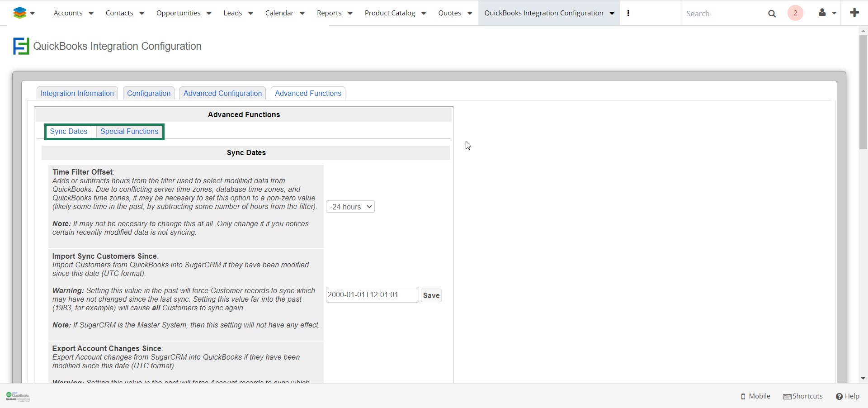This screenshot has width=868, height=408.
Task: Open the Shortcuts link in footer
Action: [x=803, y=396]
